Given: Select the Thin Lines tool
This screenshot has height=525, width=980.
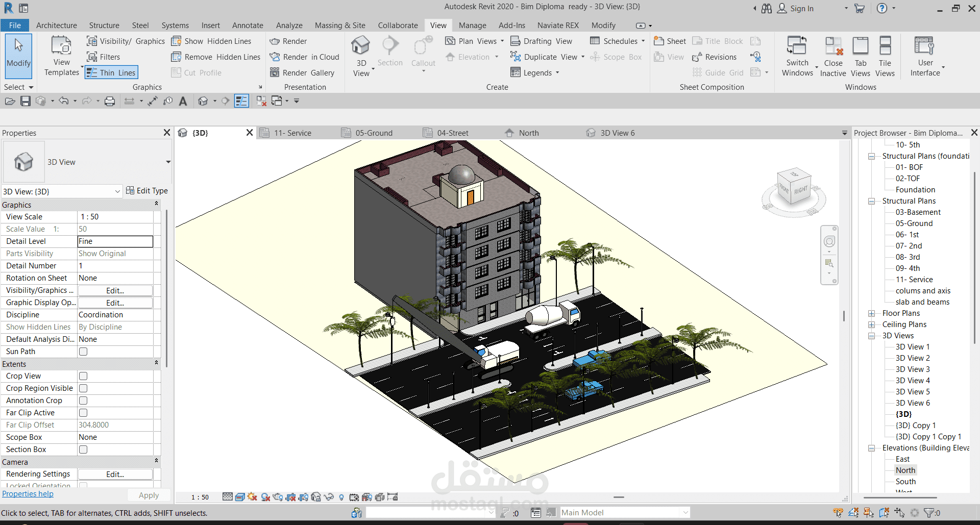Looking at the screenshot, I should [112, 72].
